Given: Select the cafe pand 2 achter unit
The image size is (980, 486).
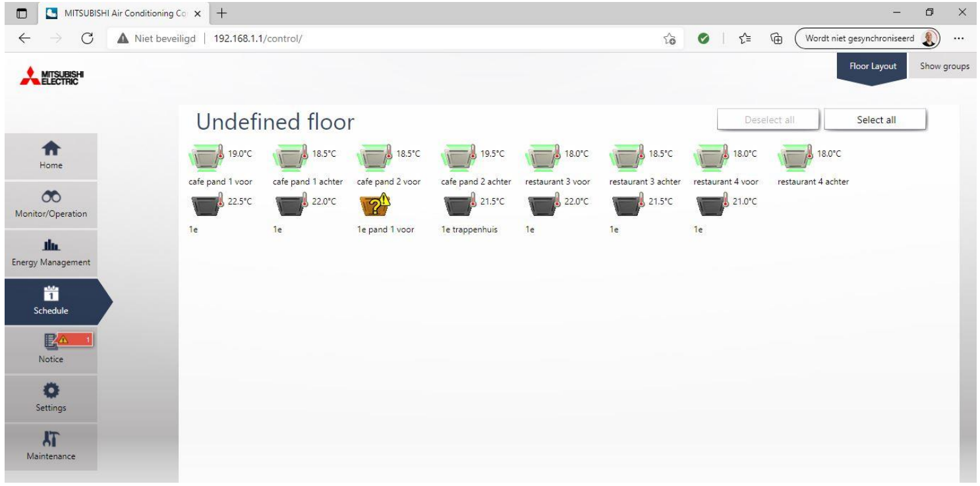Looking at the screenshot, I should [458, 159].
